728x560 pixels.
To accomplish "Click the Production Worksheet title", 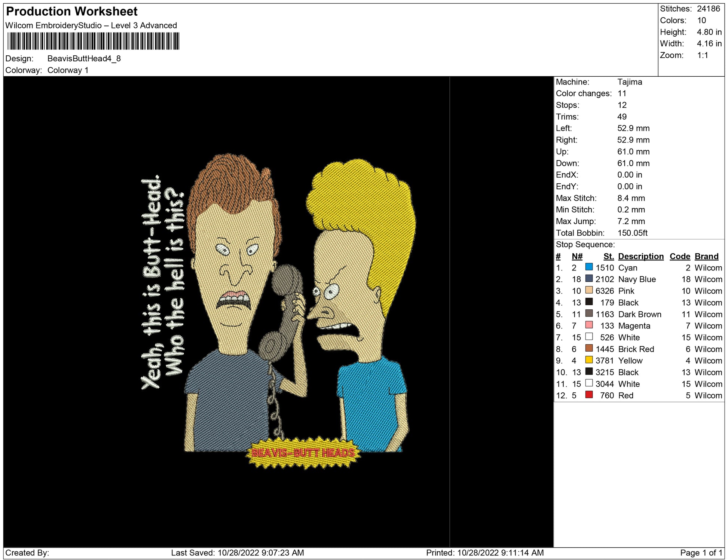I will tap(72, 11).
